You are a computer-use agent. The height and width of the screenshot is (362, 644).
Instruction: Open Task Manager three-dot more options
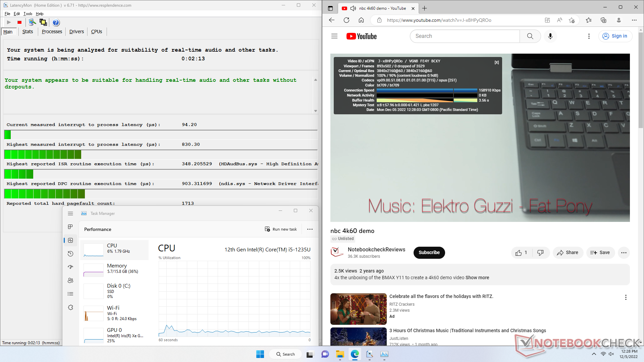click(310, 229)
